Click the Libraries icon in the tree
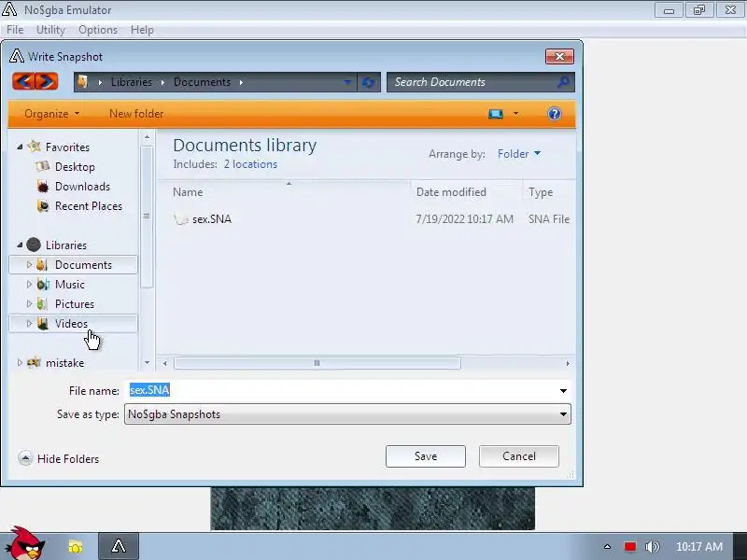747x560 pixels. point(34,245)
